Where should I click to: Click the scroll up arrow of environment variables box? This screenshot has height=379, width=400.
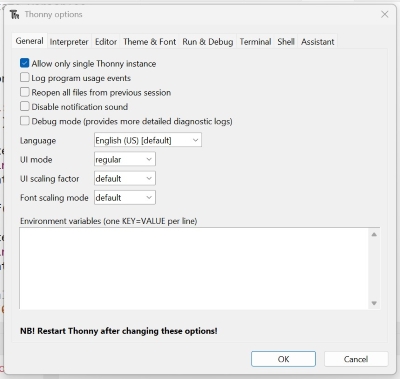(x=374, y=234)
